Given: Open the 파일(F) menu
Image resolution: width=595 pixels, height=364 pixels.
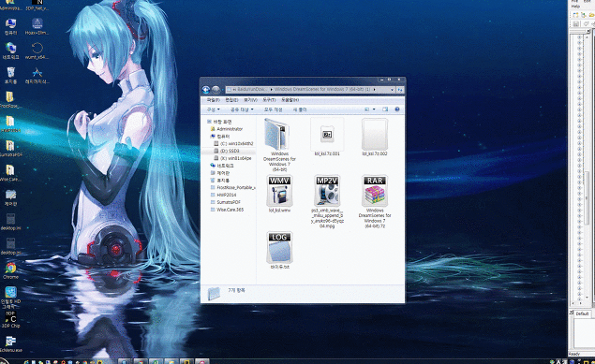Looking at the screenshot, I should [213, 100].
